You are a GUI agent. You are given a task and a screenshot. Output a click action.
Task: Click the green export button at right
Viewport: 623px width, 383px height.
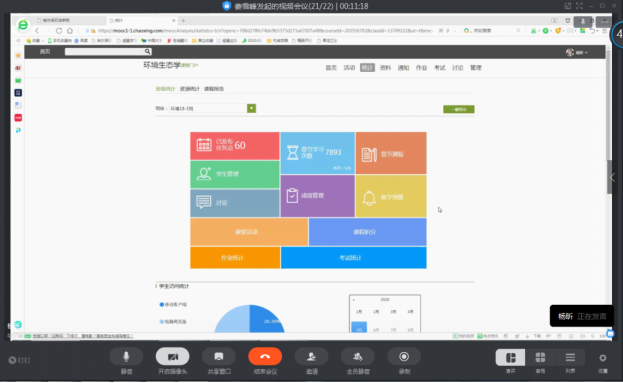tap(459, 109)
